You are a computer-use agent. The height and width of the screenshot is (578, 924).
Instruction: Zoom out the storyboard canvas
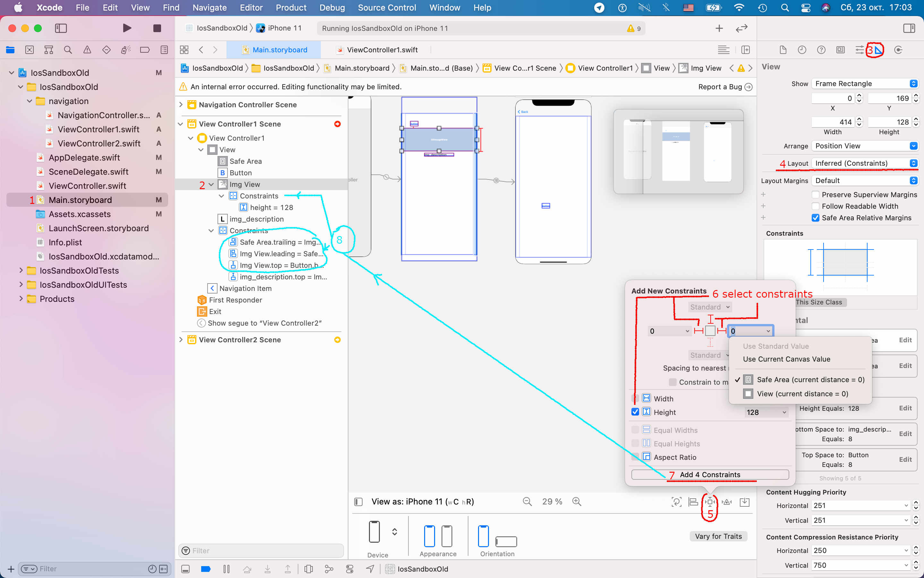[x=527, y=502]
